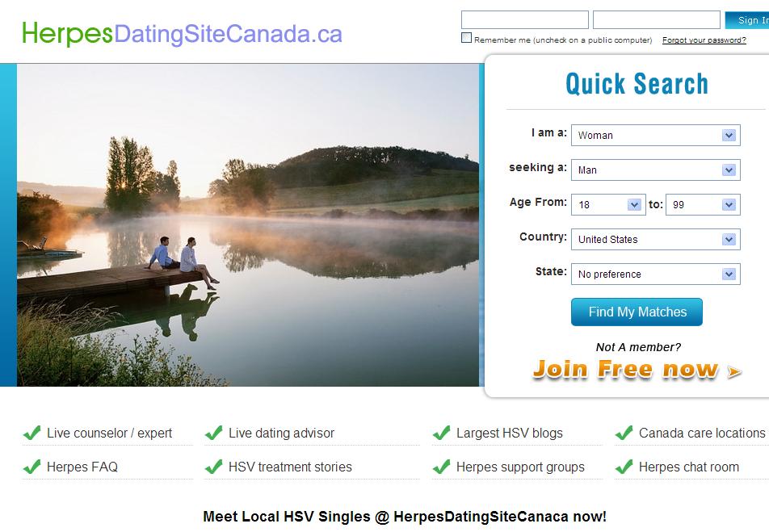Click checkmark icon next to Herpes support groups

coord(442,467)
